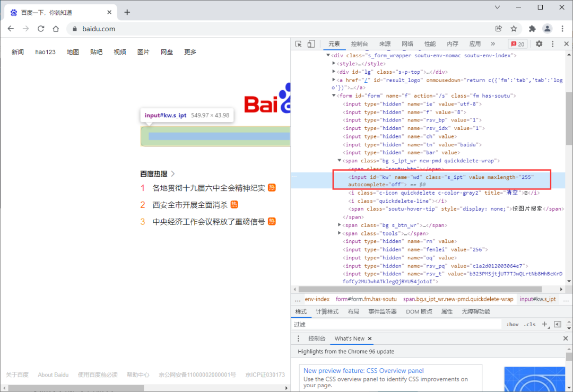Bookmark this page with the star icon
573x392 pixels.
[x=514, y=29]
